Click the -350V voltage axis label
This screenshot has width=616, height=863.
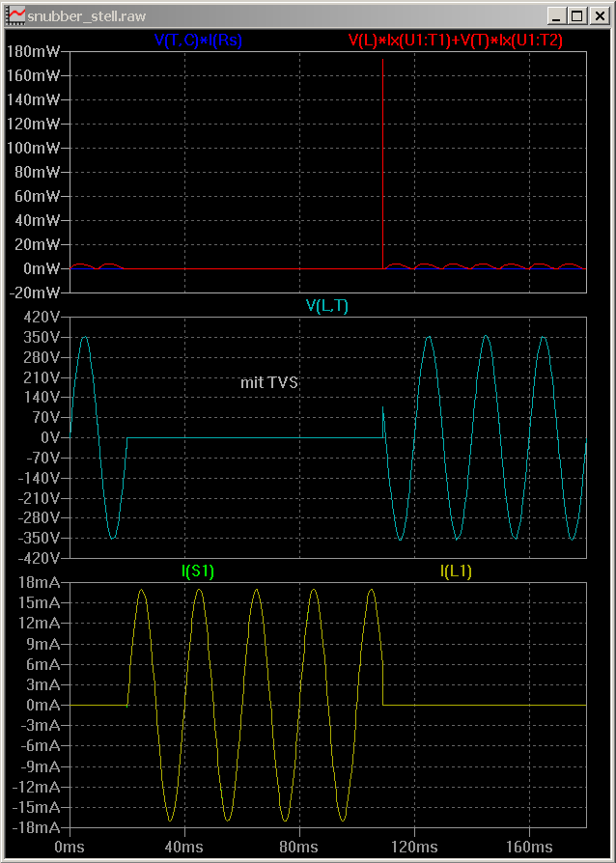click(39, 538)
